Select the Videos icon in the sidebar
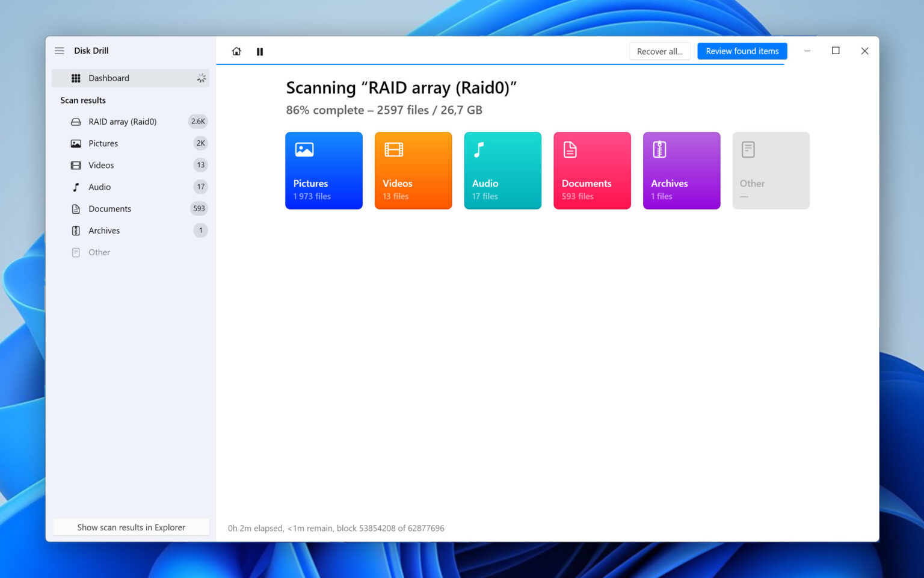 tap(75, 165)
